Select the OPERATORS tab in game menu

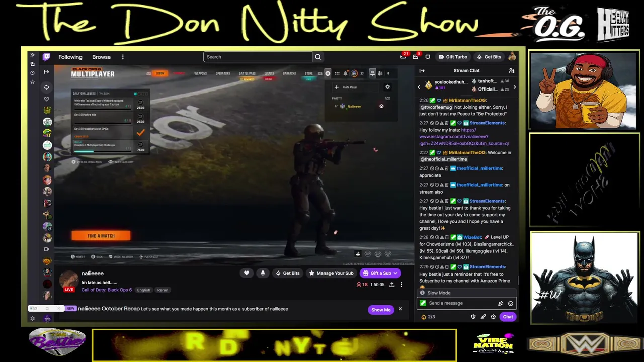(x=223, y=73)
